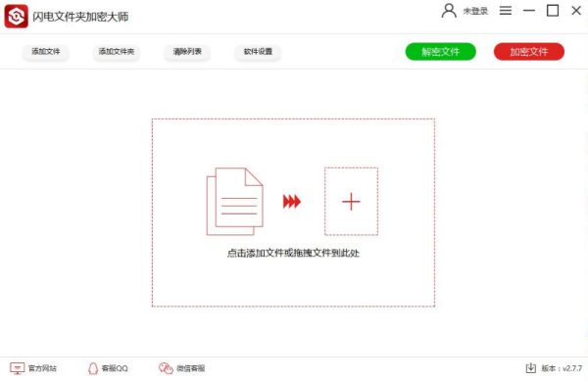Click the dashed plus add box
The image size is (588, 381).
pos(351,202)
